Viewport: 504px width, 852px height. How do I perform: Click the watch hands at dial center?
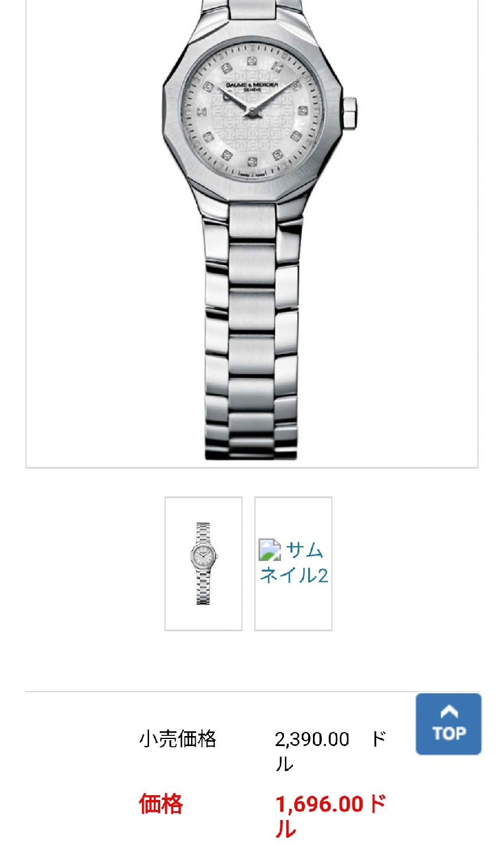[x=251, y=111]
